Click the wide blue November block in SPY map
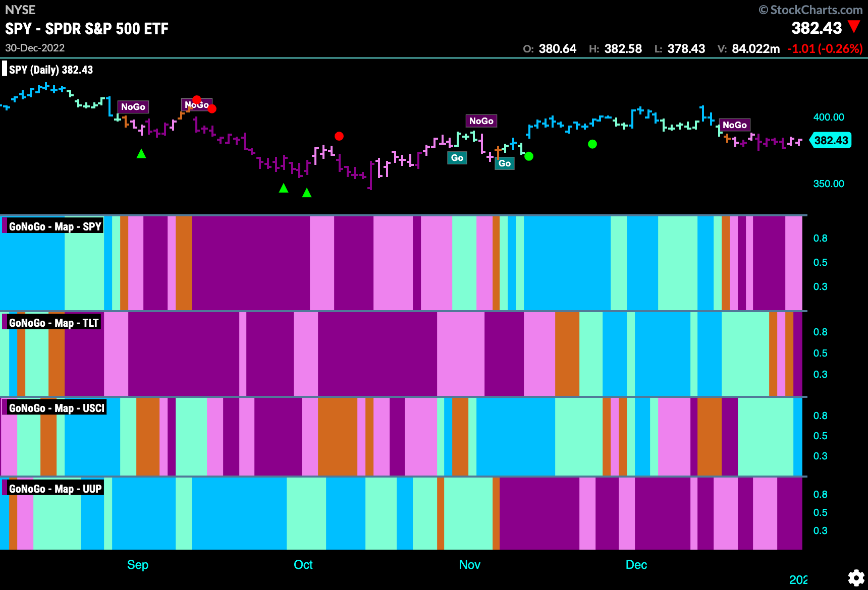 coord(567,263)
